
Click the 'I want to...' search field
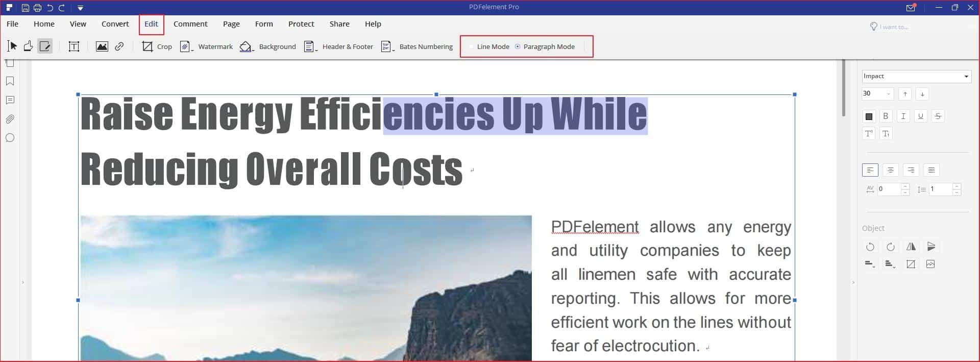(893, 27)
